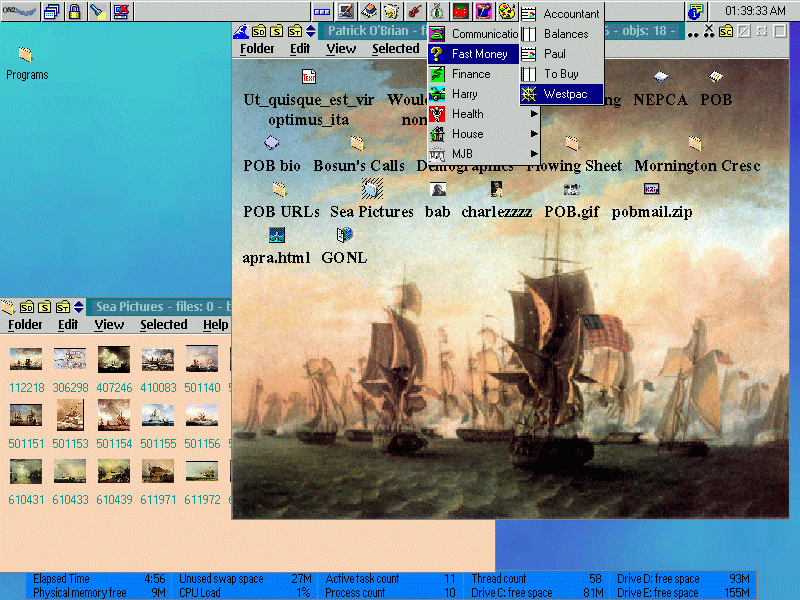The image size is (800, 600).
Task: Open Edit menu in Patrick O'Brian window
Action: click(300, 48)
